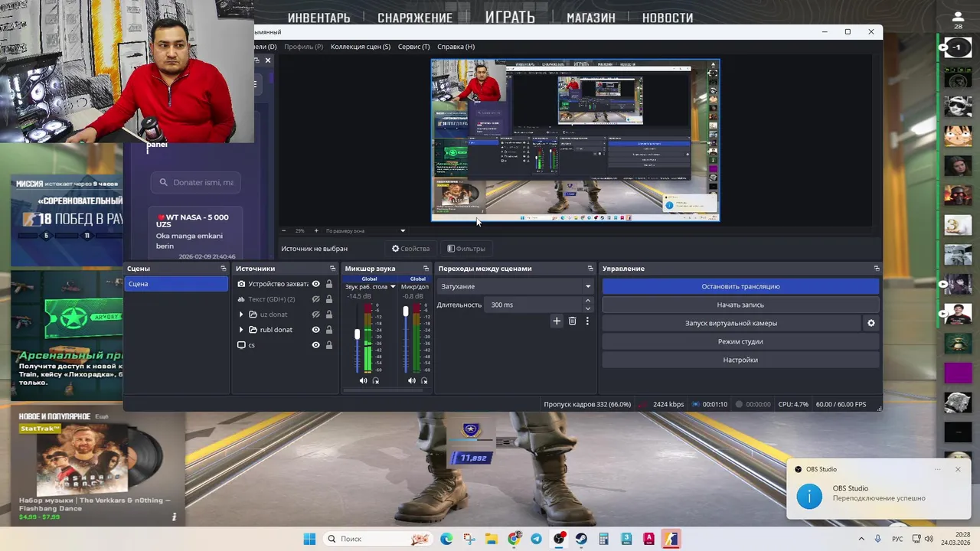The width and height of the screenshot is (980, 551).
Task: Adjust Микр/доп volume slider handle
Action: (x=406, y=311)
